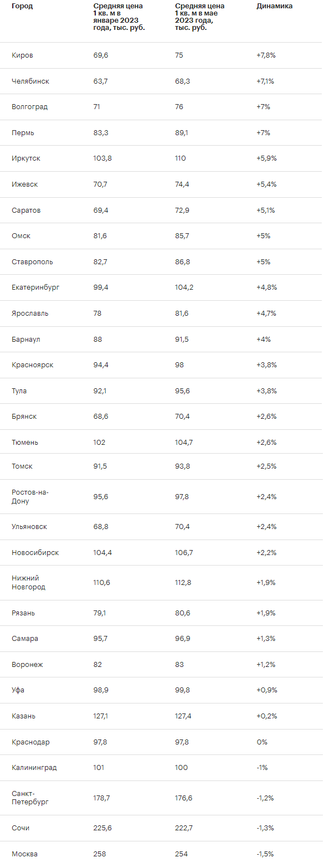Select Краснодар dynamics value 0%
The image size is (324, 868).
click(x=262, y=742)
